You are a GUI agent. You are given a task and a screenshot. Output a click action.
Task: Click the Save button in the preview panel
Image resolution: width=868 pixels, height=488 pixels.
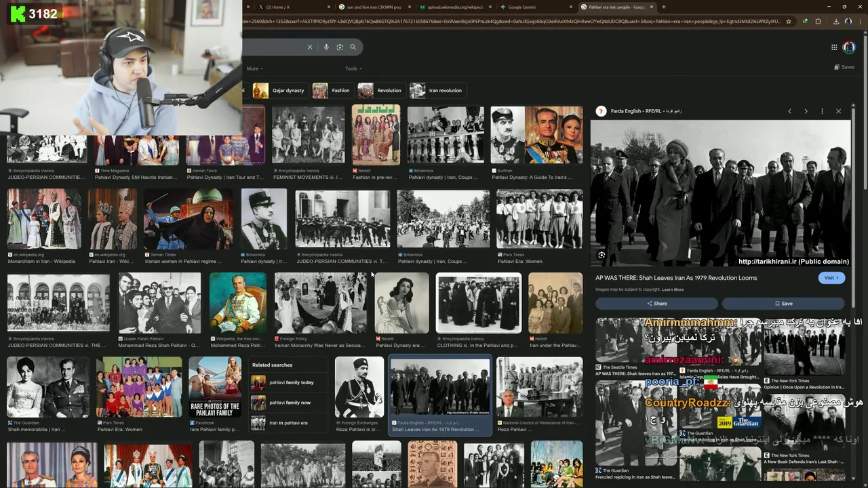coord(783,304)
